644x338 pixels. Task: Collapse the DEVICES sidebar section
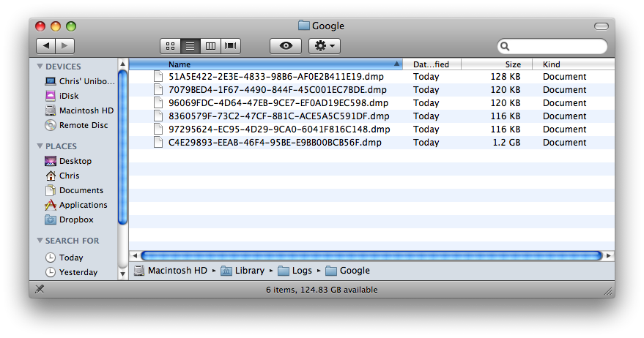[x=40, y=66]
